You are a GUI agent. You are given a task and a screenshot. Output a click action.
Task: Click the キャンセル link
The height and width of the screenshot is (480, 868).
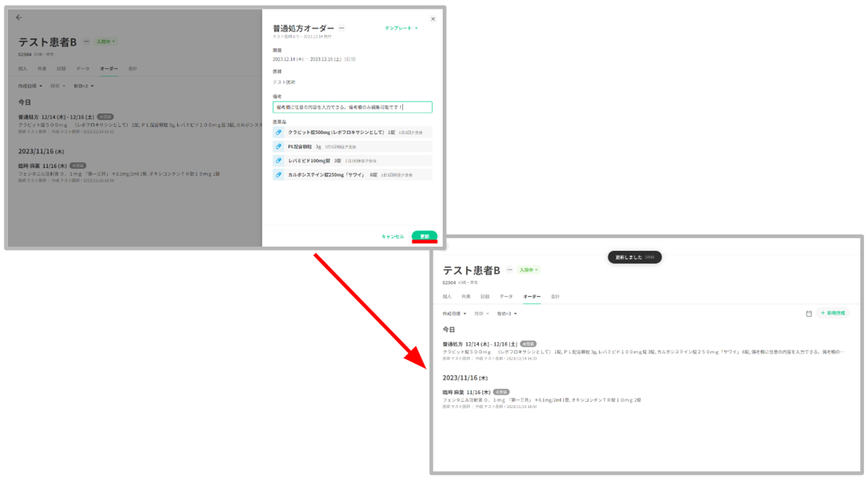coord(392,237)
